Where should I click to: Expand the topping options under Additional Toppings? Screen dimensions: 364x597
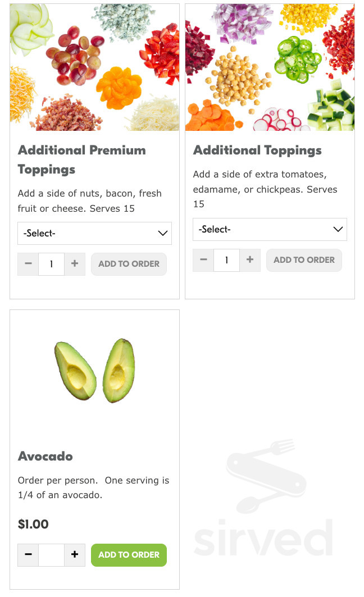270,229
